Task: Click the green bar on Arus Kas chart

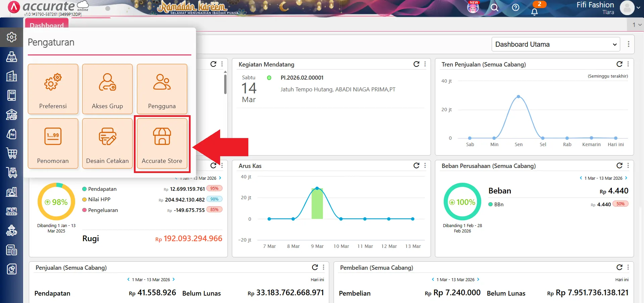Action: [317, 204]
